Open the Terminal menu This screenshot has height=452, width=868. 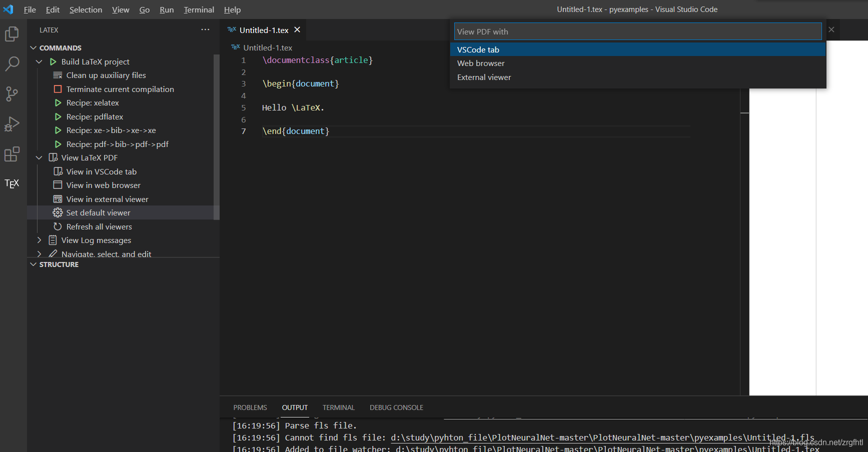(x=199, y=9)
